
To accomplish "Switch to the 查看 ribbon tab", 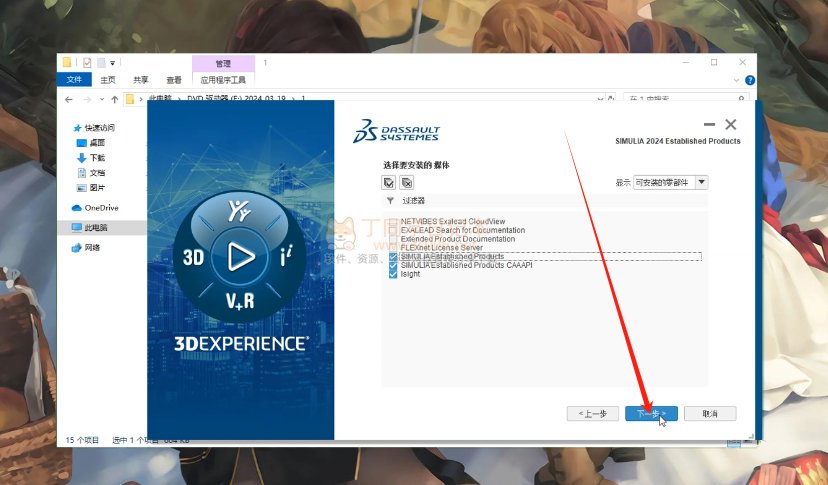I will click(174, 80).
